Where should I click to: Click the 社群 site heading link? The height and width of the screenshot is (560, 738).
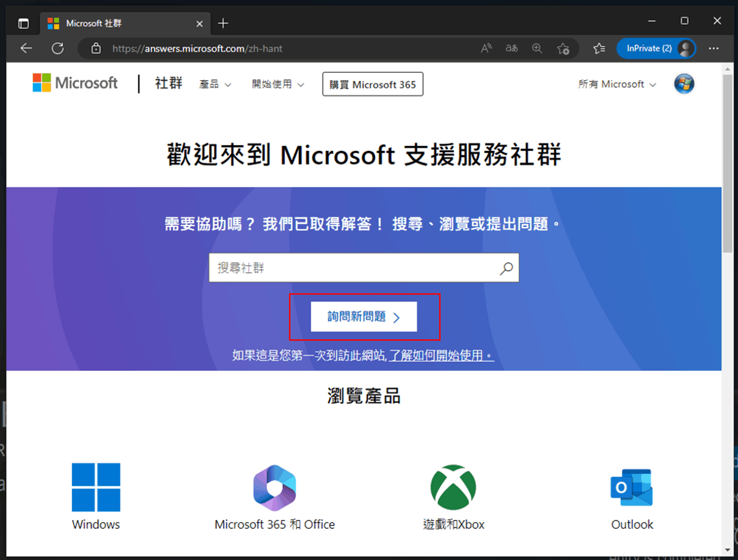(x=168, y=83)
